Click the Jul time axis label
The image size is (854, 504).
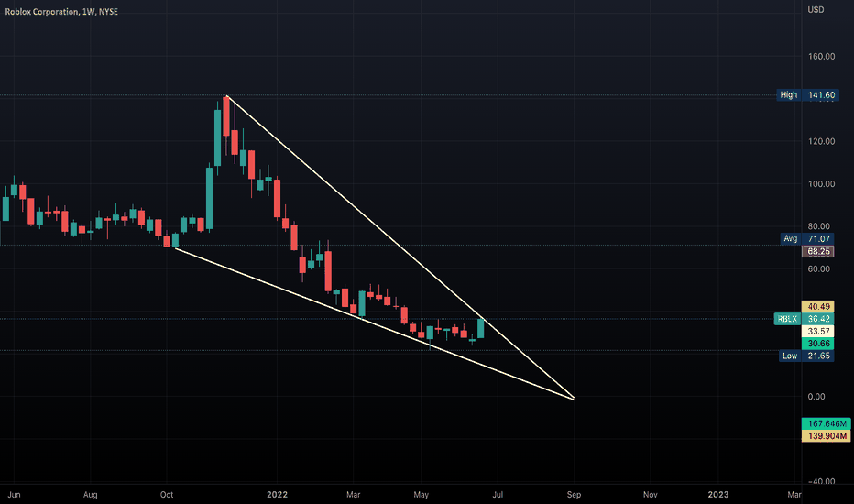click(x=498, y=495)
